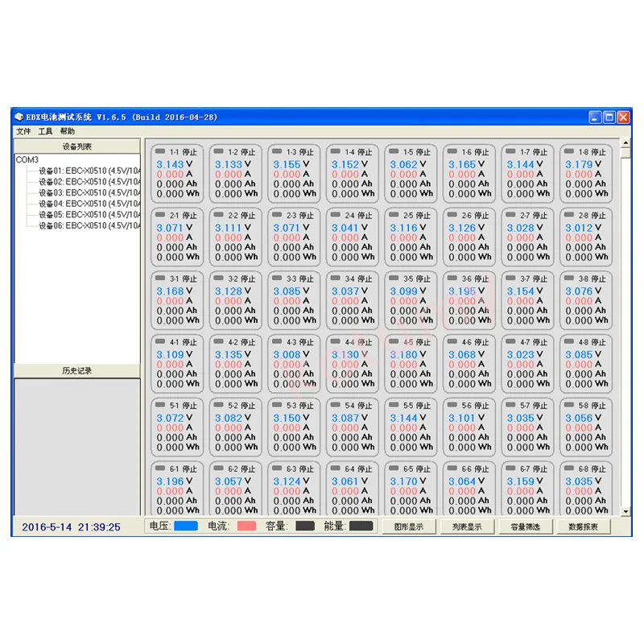Click status indicator of channel 4-3
This screenshot has height=644, width=644.
(277, 341)
